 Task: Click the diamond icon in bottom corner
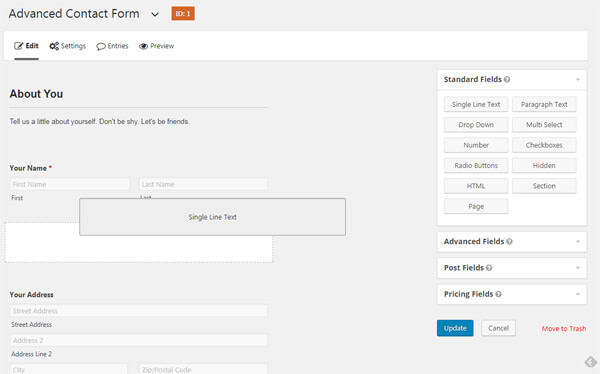(x=590, y=362)
